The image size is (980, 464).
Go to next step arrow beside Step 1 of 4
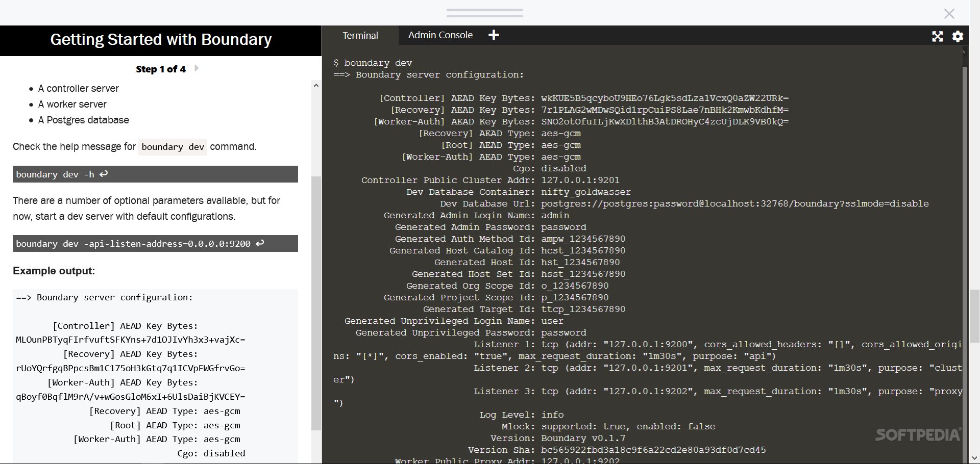click(197, 68)
